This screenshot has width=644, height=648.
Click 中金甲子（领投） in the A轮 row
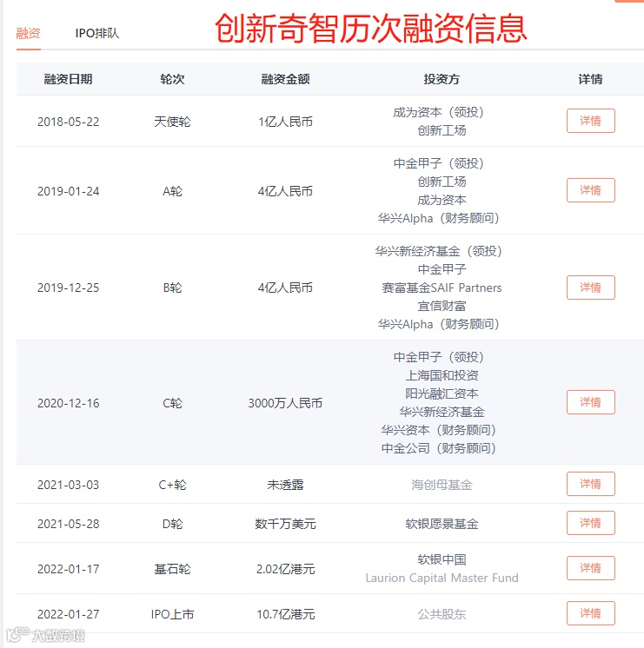pyautogui.click(x=438, y=163)
